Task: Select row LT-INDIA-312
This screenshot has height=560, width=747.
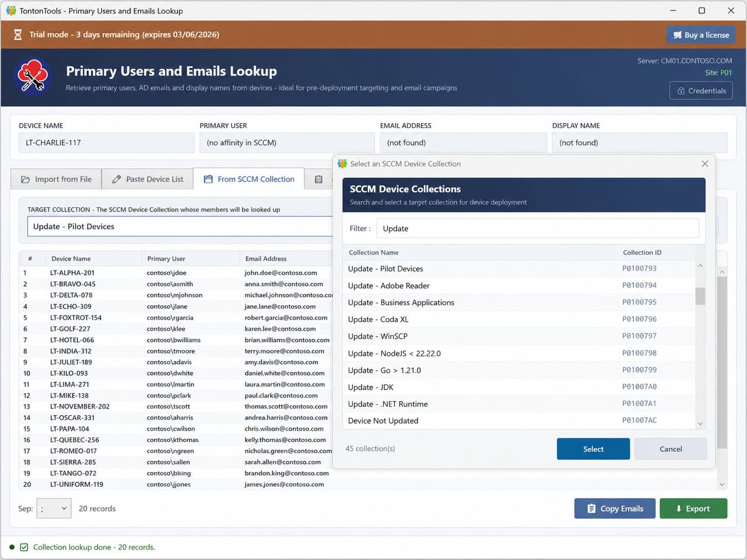Action: click(x=176, y=351)
